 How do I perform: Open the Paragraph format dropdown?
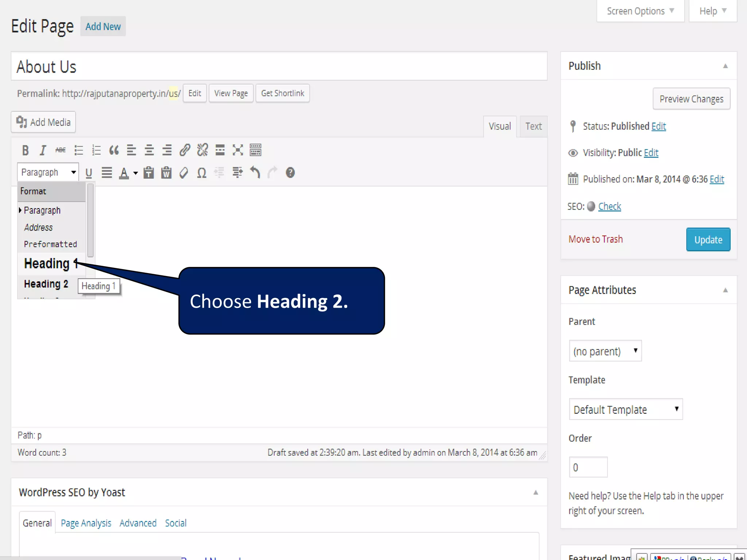(x=48, y=172)
